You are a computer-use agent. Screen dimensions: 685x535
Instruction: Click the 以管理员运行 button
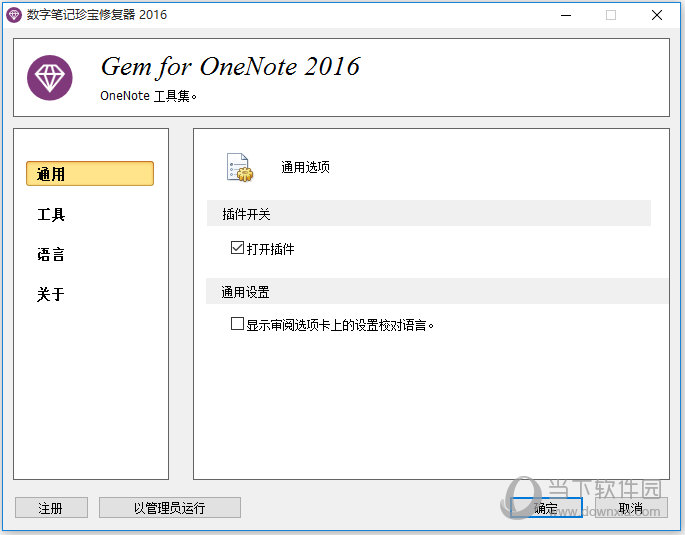(170, 507)
